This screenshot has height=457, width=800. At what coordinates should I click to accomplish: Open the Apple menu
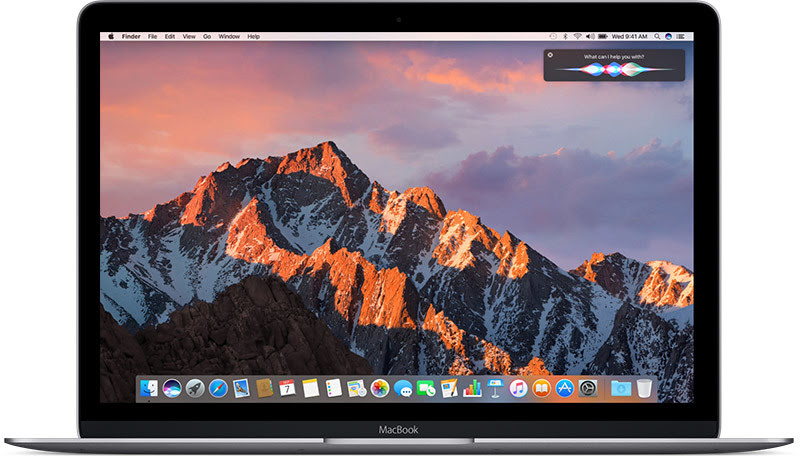111,36
